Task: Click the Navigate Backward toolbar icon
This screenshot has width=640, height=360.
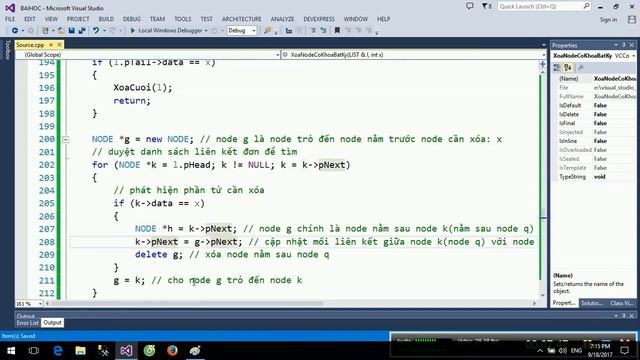Action: 15,31
